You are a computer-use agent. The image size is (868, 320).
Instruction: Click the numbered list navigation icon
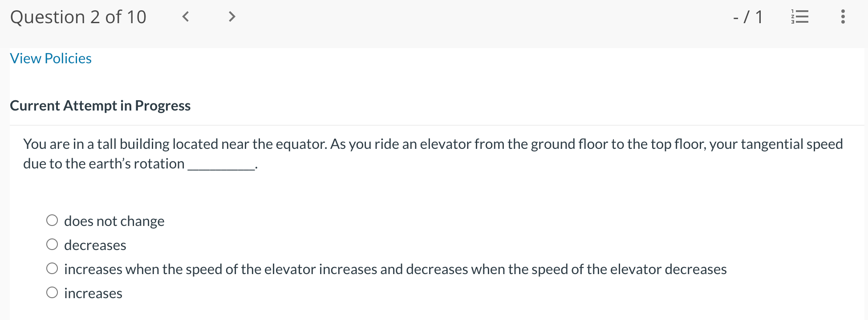[x=800, y=17]
